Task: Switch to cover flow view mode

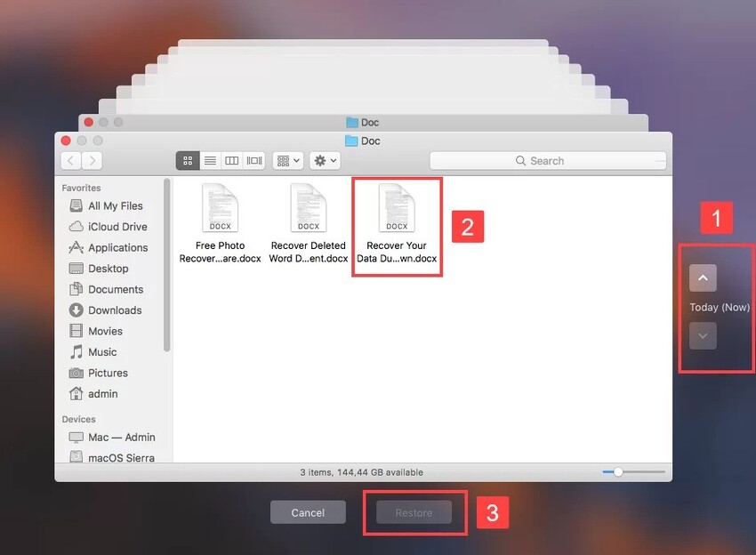Action: pyautogui.click(x=253, y=160)
